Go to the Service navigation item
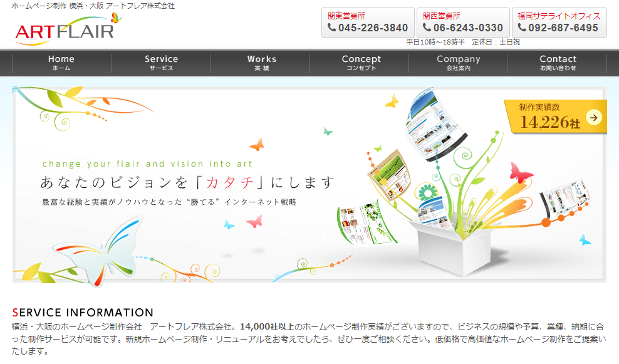 tap(161, 63)
